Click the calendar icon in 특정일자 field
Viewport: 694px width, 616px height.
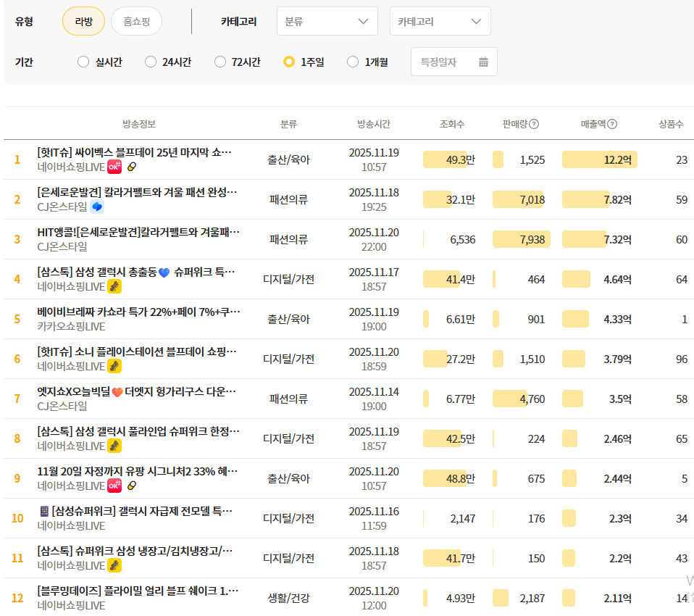click(x=484, y=62)
